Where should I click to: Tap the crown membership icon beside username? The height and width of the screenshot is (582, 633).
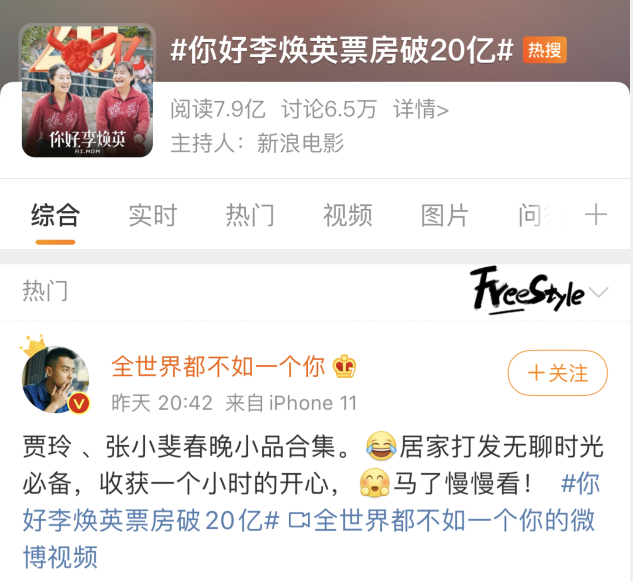tap(344, 366)
